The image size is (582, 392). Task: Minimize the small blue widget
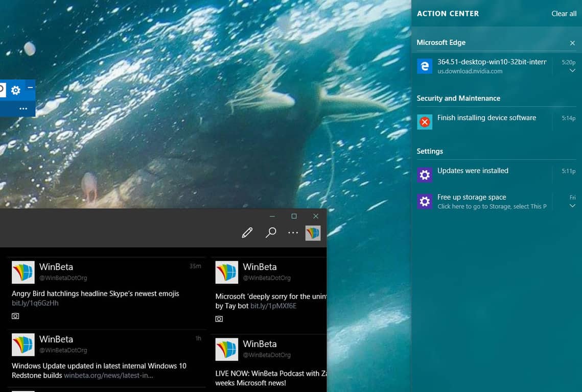point(31,87)
